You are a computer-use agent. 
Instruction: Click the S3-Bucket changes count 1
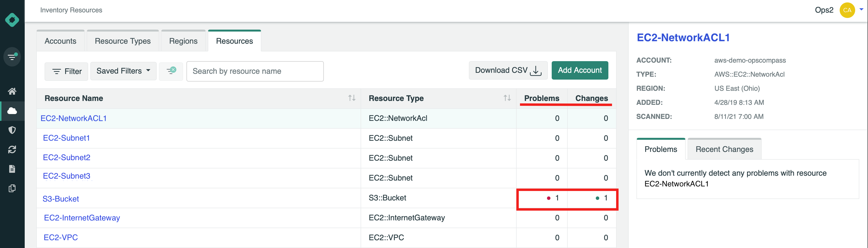click(606, 198)
